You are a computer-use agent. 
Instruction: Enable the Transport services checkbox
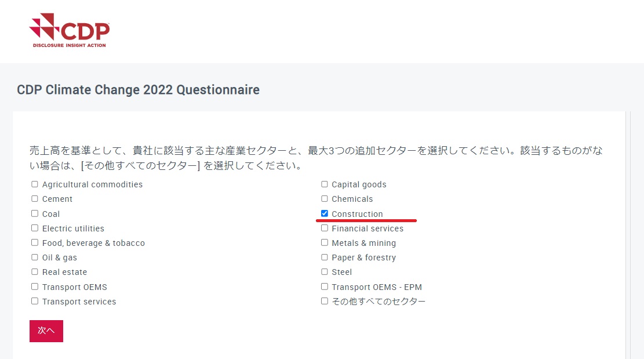[x=35, y=302]
